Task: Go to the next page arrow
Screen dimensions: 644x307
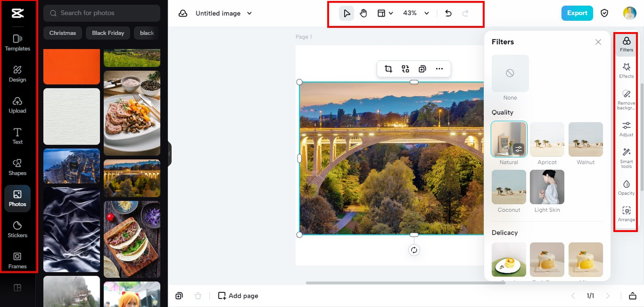Action: tap(608, 296)
